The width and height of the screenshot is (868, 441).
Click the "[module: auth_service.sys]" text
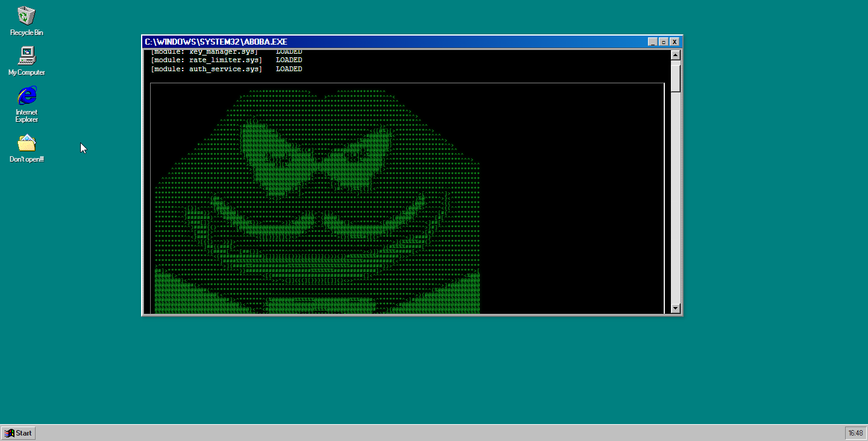point(206,69)
